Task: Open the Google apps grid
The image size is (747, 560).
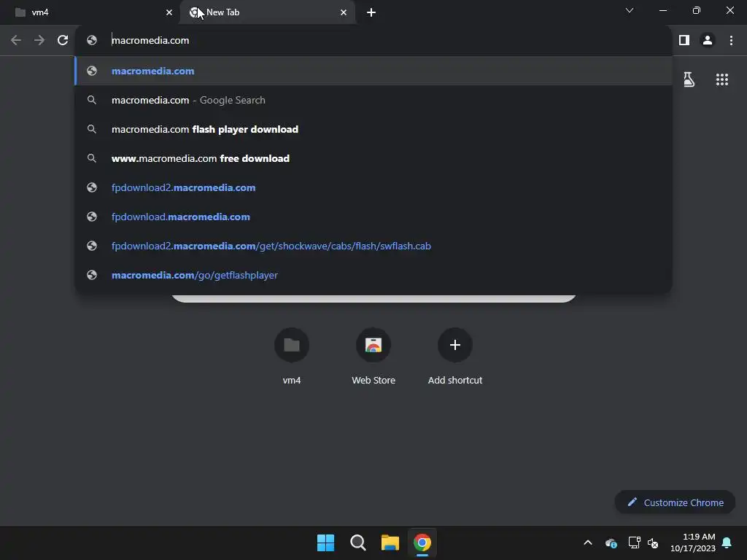Action: point(721,79)
